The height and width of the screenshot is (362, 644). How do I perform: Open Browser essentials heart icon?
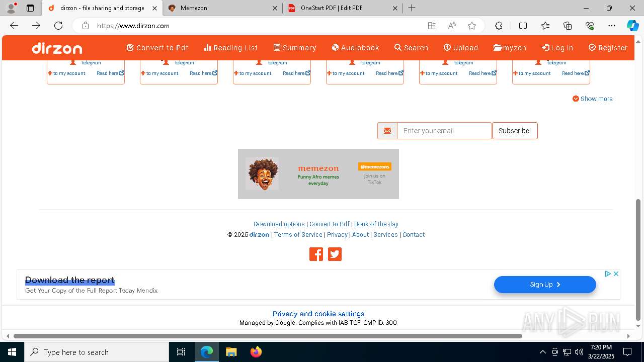[590, 26]
